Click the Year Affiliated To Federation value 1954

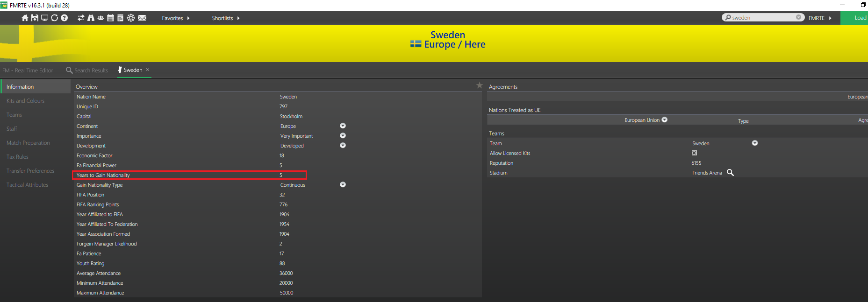click(x=284, y=224)
